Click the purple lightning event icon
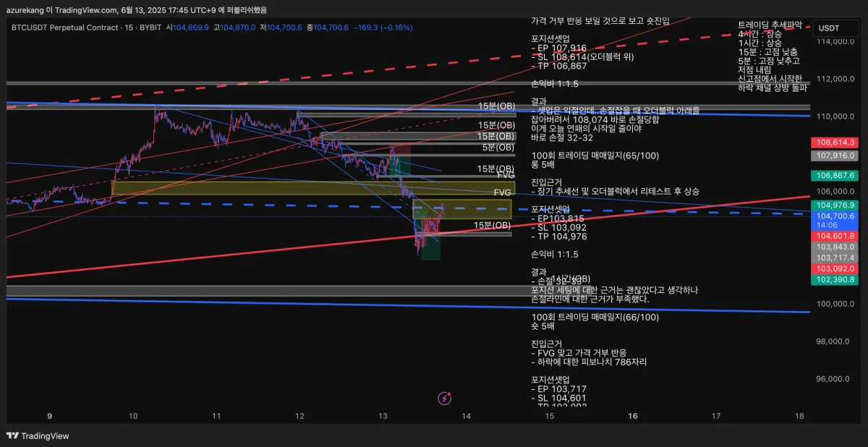 point(446,398)
